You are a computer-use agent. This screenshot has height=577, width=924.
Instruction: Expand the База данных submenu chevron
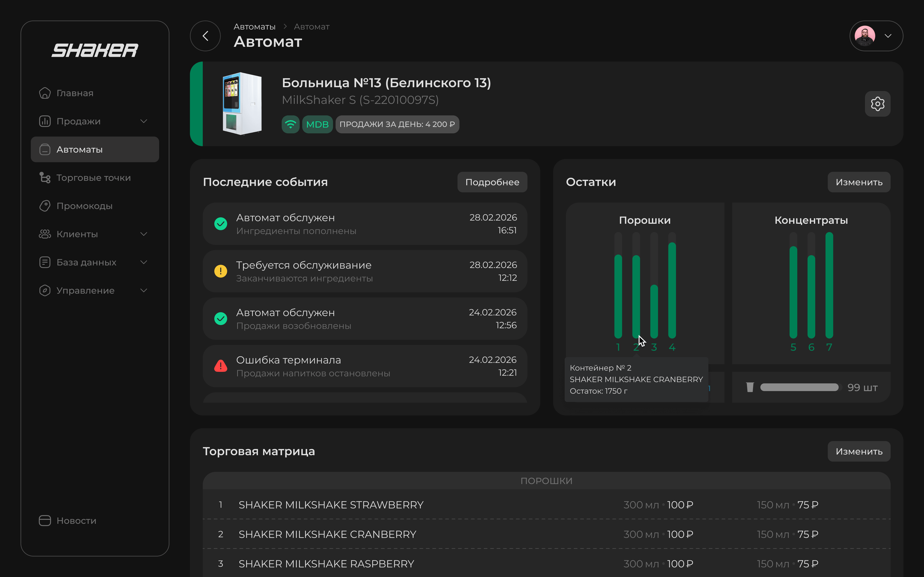click(144, 262)
